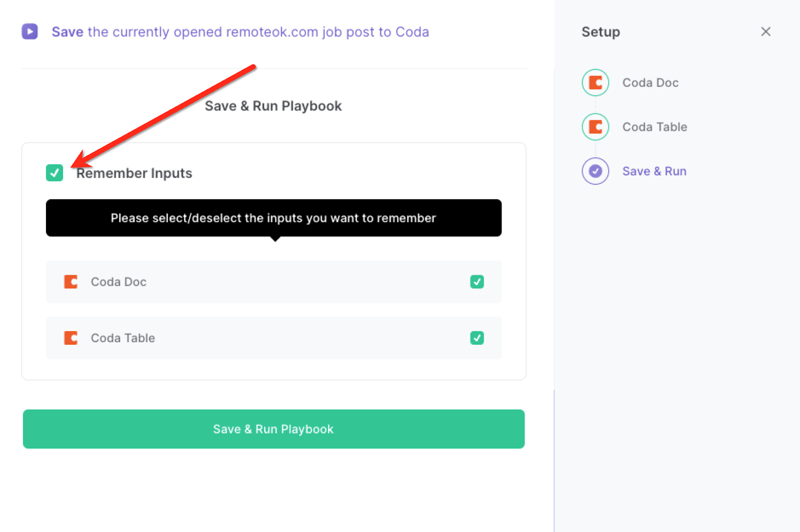Click the Save & Run step checkmark icon
The image size is (800, 532).
coord(595,171)
